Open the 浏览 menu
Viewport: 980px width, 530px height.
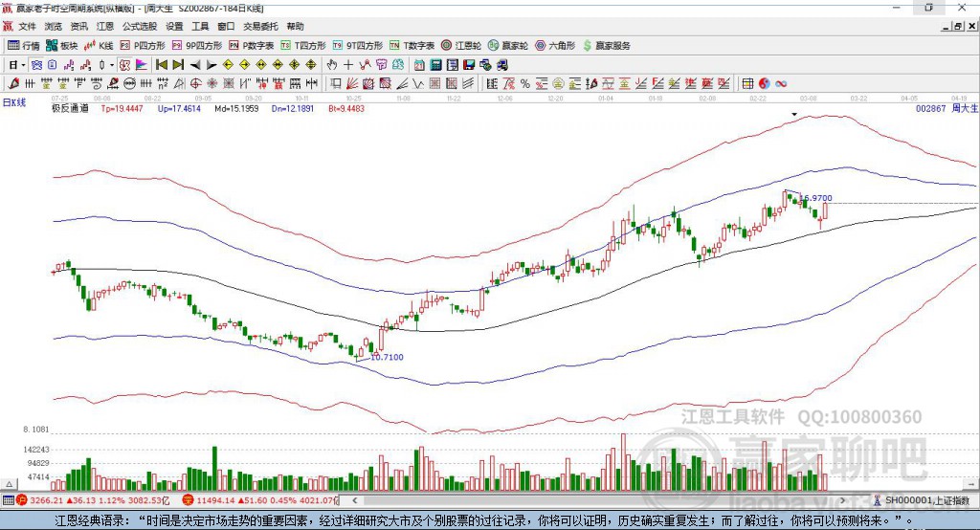click(x=54, y=26)
